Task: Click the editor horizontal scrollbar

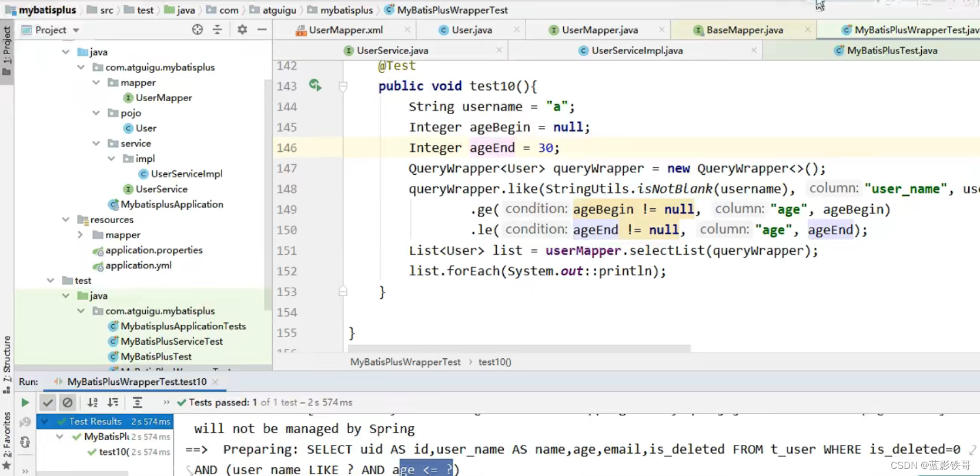Action: tap(519, 348)
